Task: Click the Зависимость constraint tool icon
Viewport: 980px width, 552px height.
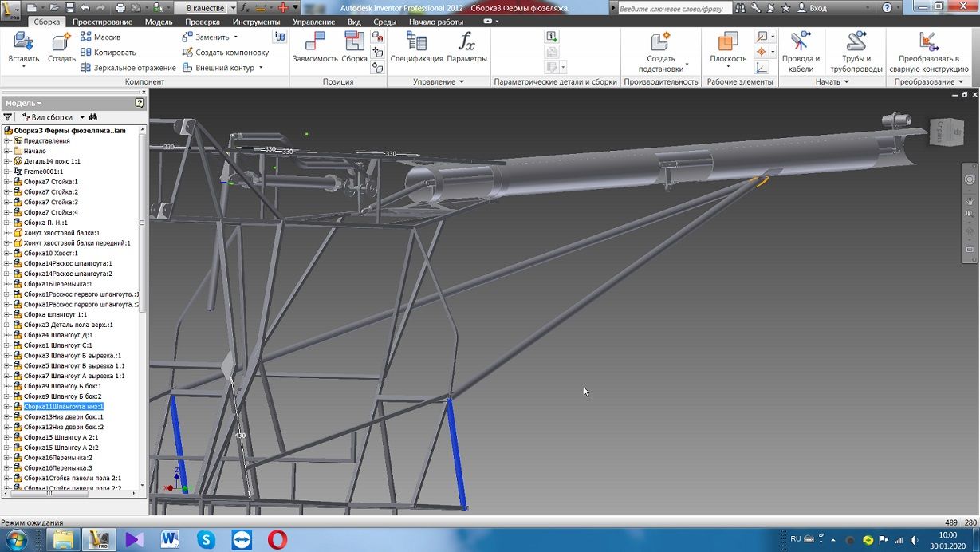Action: [315, 42]
